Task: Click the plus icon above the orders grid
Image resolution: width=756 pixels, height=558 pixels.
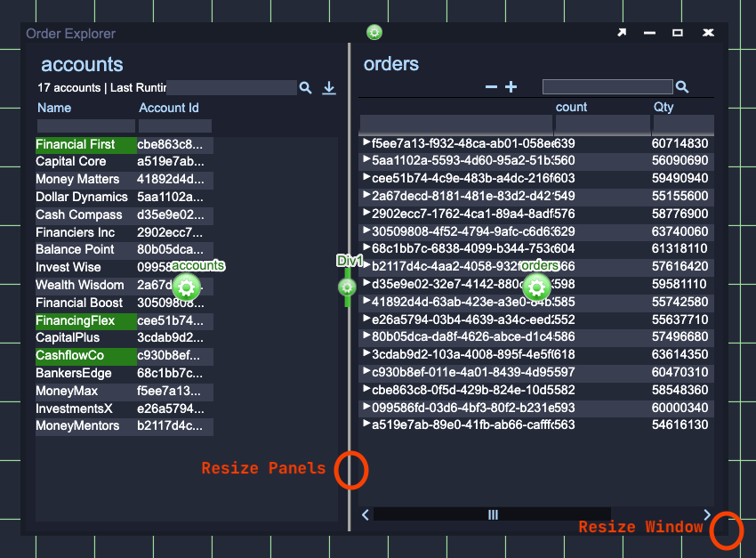Action: coord(511,87)
